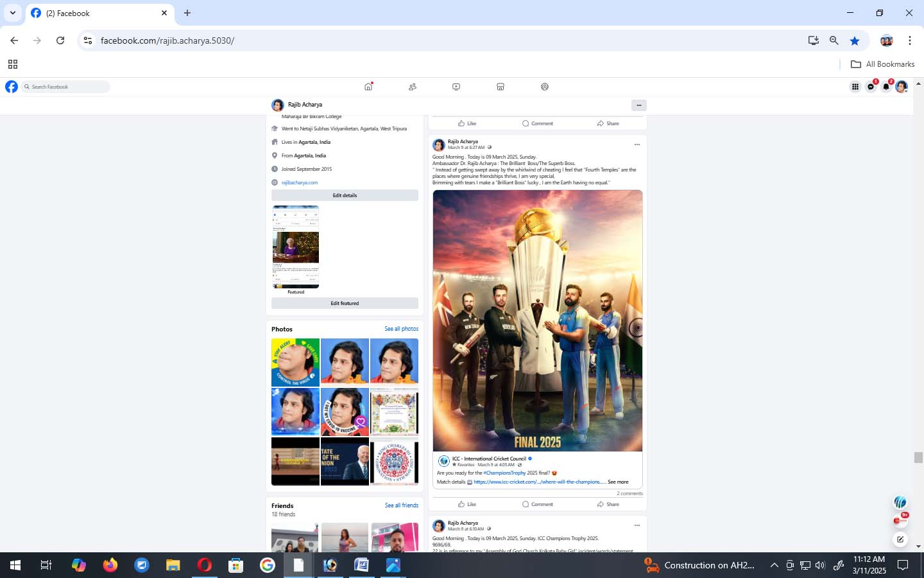Open the zoom magnifier icon in address bar

[x=834, y=40]
